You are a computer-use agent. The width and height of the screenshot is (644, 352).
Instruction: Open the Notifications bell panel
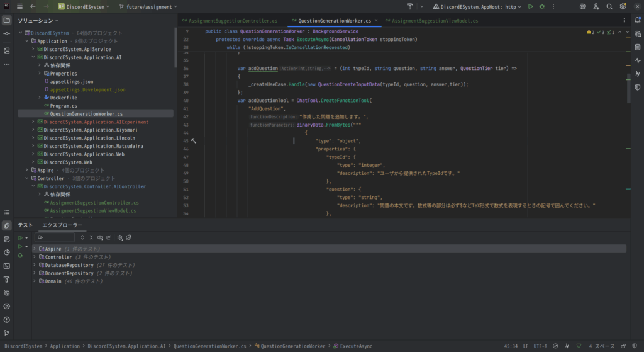click(x=637, y=20)
